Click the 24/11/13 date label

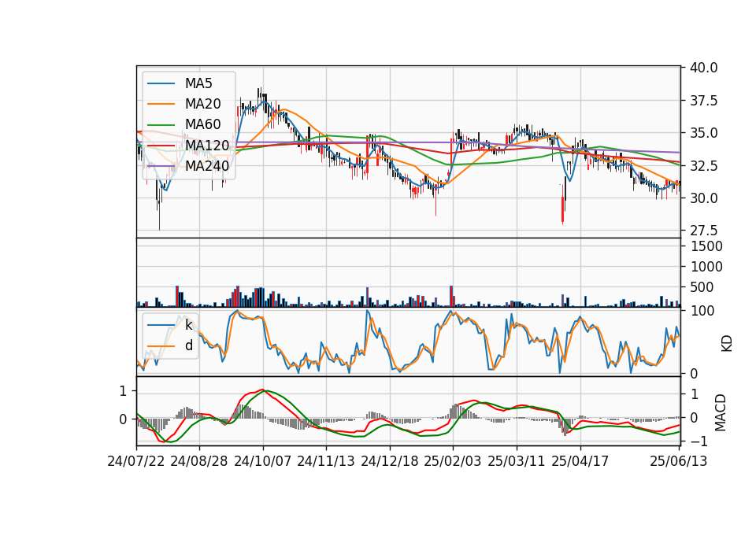click(x=326, y=461)
